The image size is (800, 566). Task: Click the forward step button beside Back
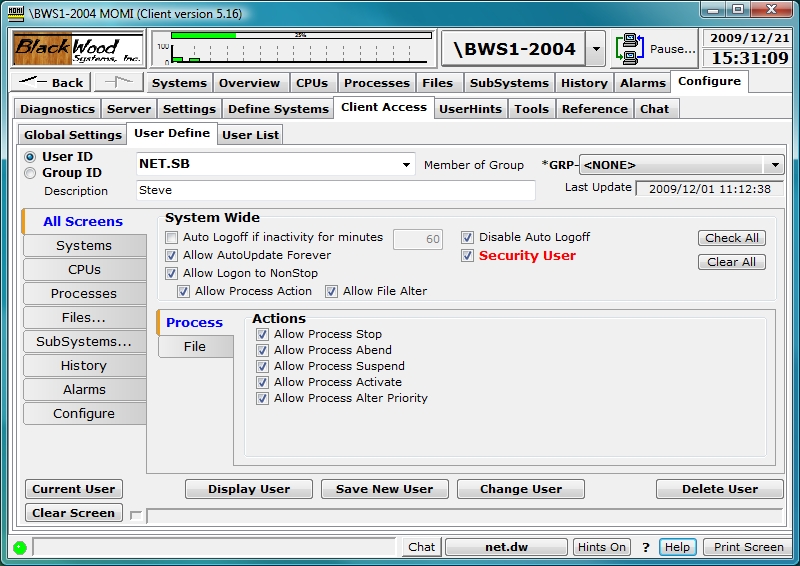click(x=119, y=83)
